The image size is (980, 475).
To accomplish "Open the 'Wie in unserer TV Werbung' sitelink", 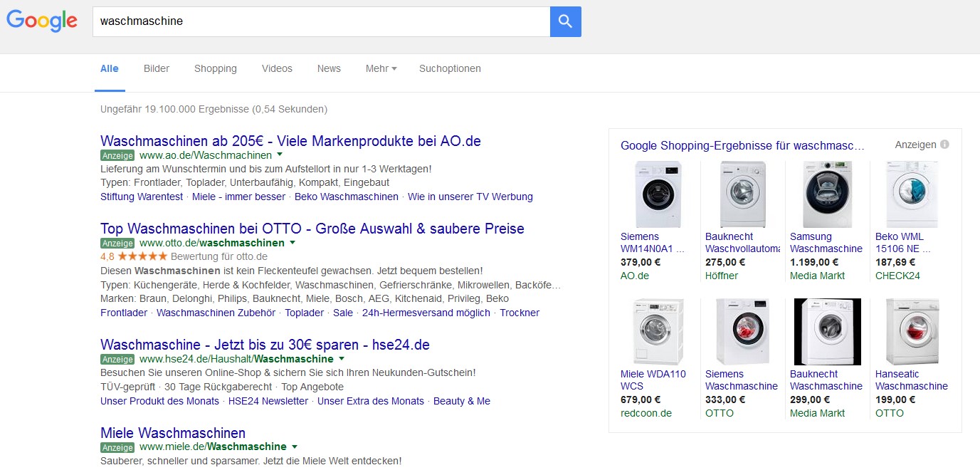I will coord(470,197).
